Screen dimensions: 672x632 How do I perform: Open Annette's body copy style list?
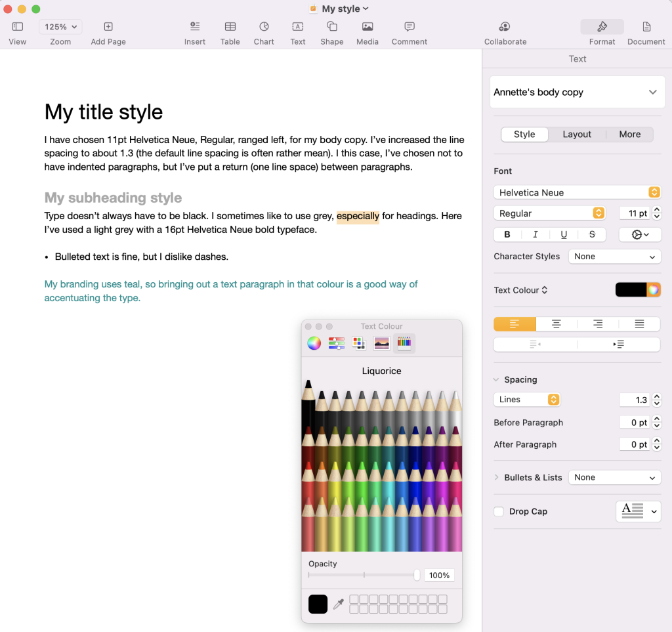[577, 92]
